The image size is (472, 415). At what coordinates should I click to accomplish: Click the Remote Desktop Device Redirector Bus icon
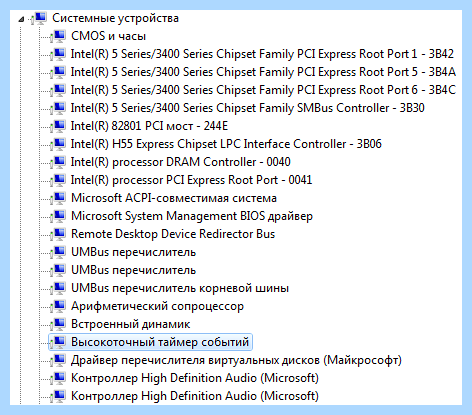[58, 234]
